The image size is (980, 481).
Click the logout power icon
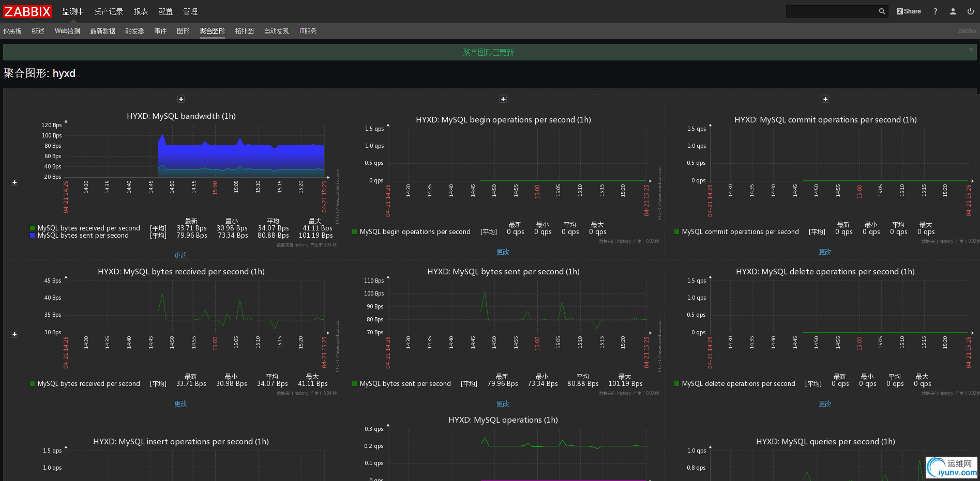pyautogui.click(x=970, y=11)
